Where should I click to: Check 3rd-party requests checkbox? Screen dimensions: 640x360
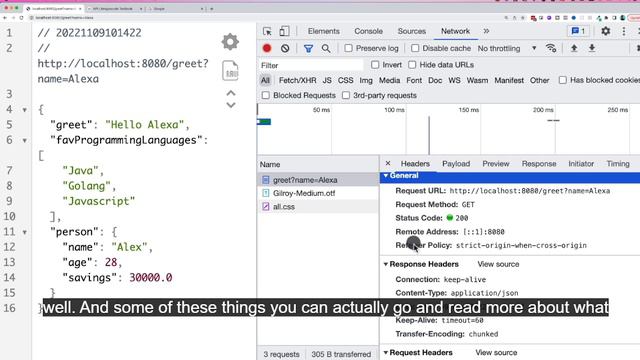346,95
